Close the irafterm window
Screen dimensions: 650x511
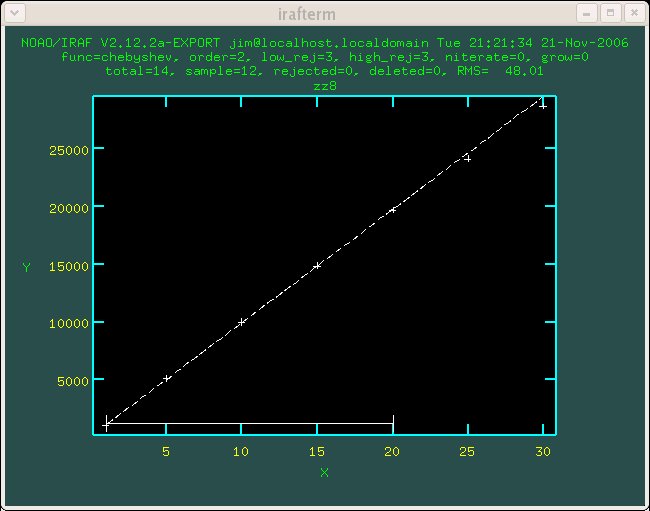(x=632, y=13)
